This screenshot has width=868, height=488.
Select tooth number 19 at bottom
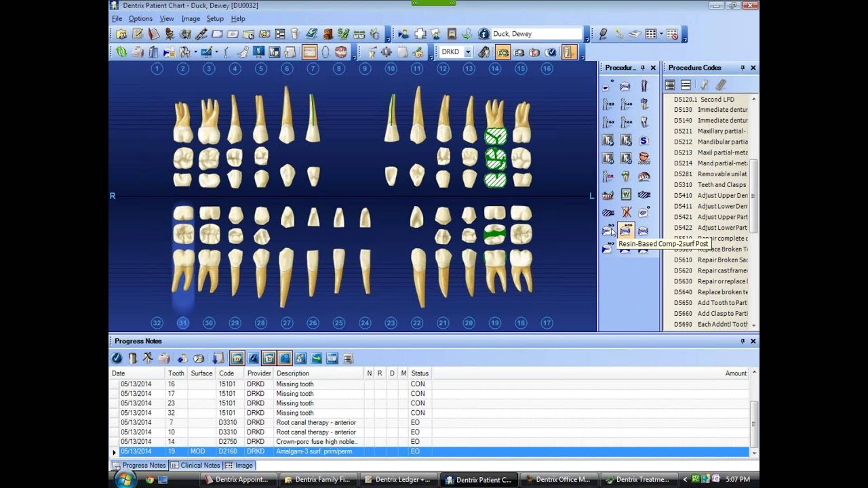(x=495, y=323)
